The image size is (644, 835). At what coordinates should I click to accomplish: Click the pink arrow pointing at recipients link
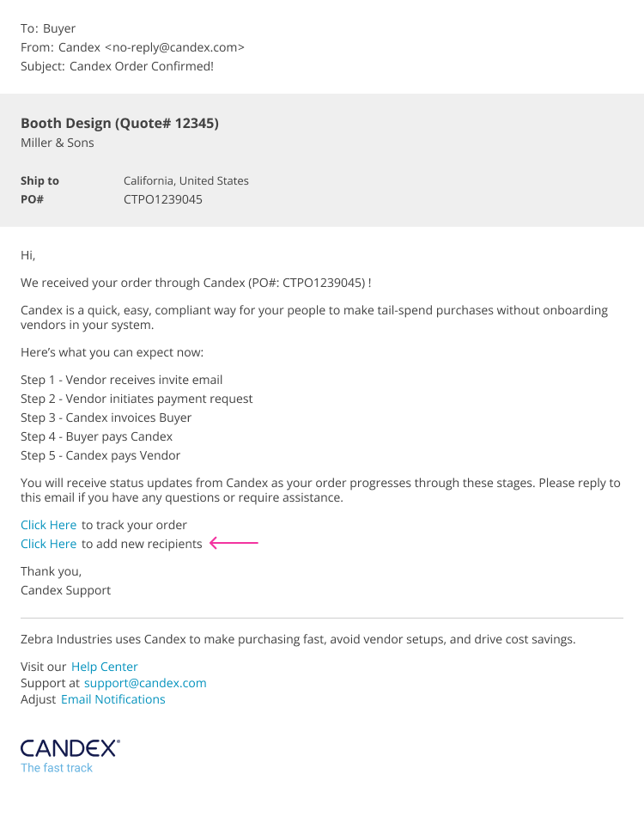(x=234, y=543)
